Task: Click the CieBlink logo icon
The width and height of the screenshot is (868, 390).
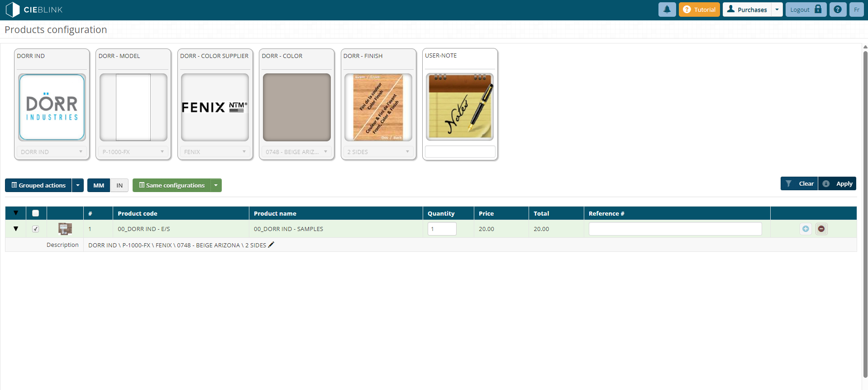Action: pos(13,10)
